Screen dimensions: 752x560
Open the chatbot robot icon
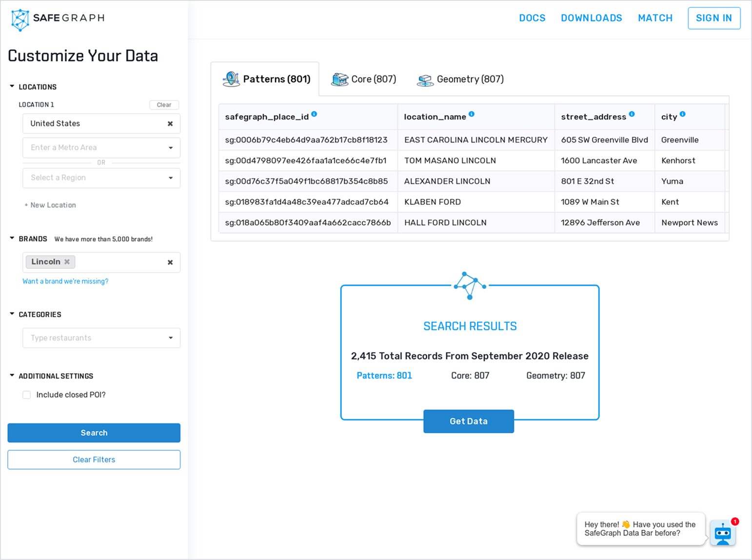click(722, 533)
